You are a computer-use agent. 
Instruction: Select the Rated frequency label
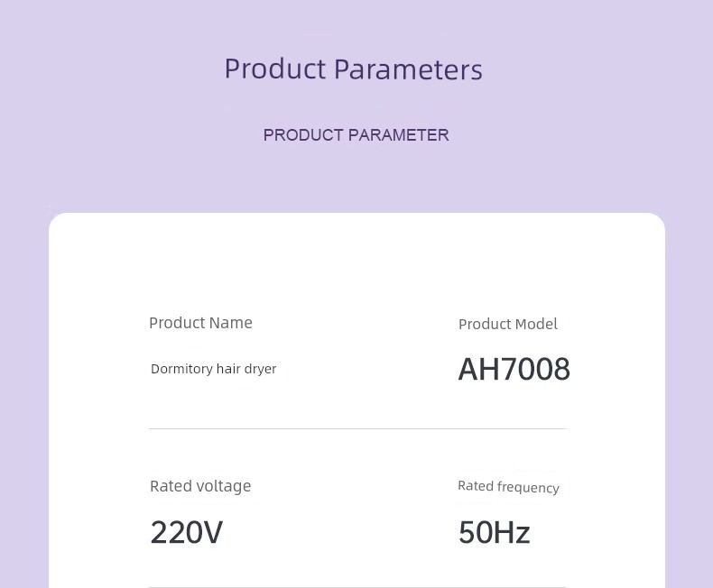click(x=508, y=487)
